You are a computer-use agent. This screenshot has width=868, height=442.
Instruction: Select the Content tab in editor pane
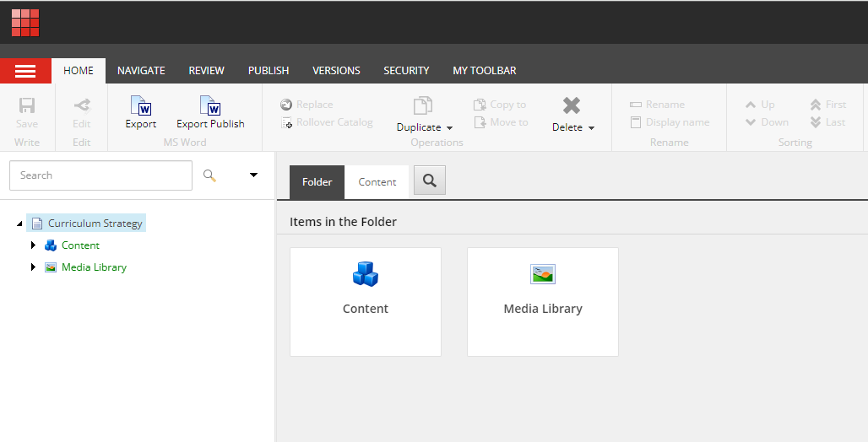point(377,182)
